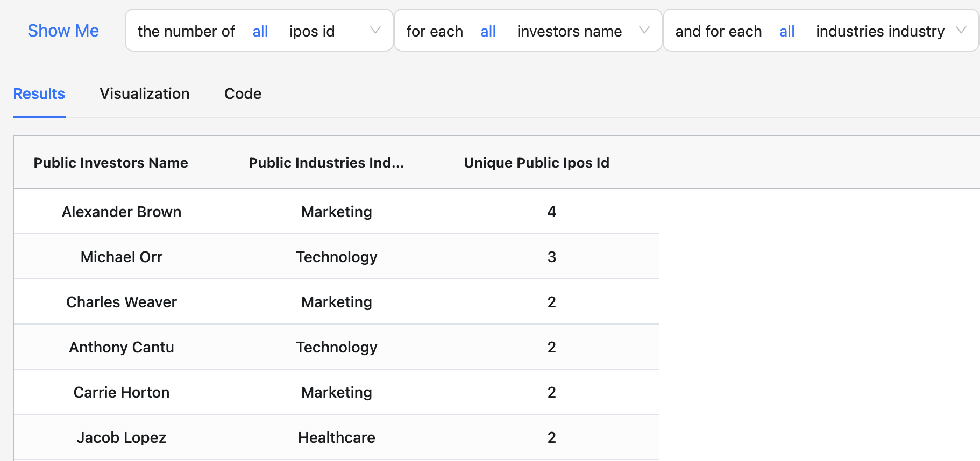The width and height of the screenshot is (980, 461).
Task: Expand the ipos id dropdown chevron
Action: click(x=375, y=31)
